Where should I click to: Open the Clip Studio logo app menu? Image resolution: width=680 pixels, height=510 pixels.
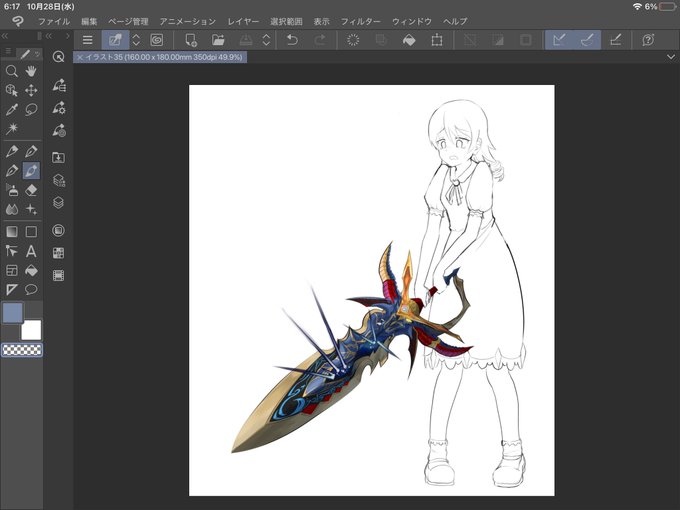point(18,21)
